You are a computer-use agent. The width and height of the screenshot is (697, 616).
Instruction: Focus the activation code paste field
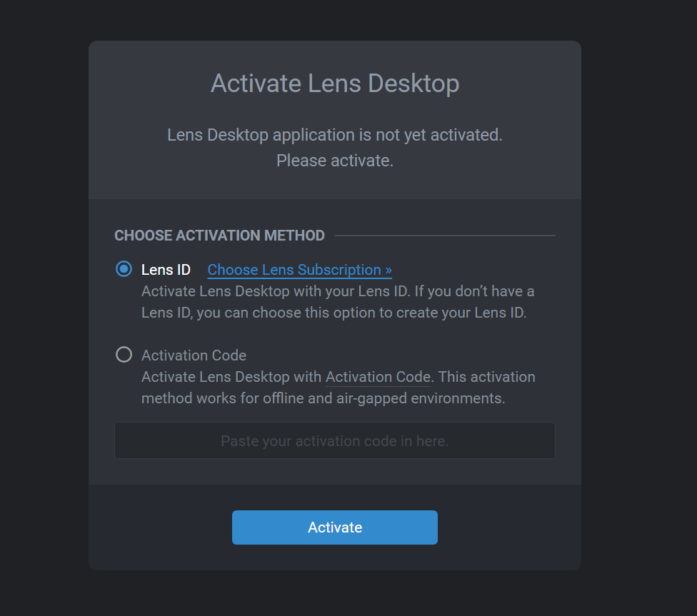click(x=335, y=440)
